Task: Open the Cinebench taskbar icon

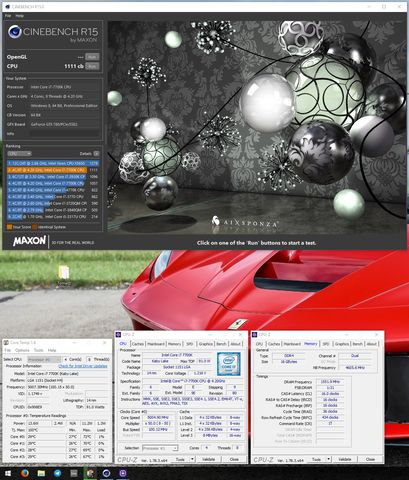Action: [106, 473]
